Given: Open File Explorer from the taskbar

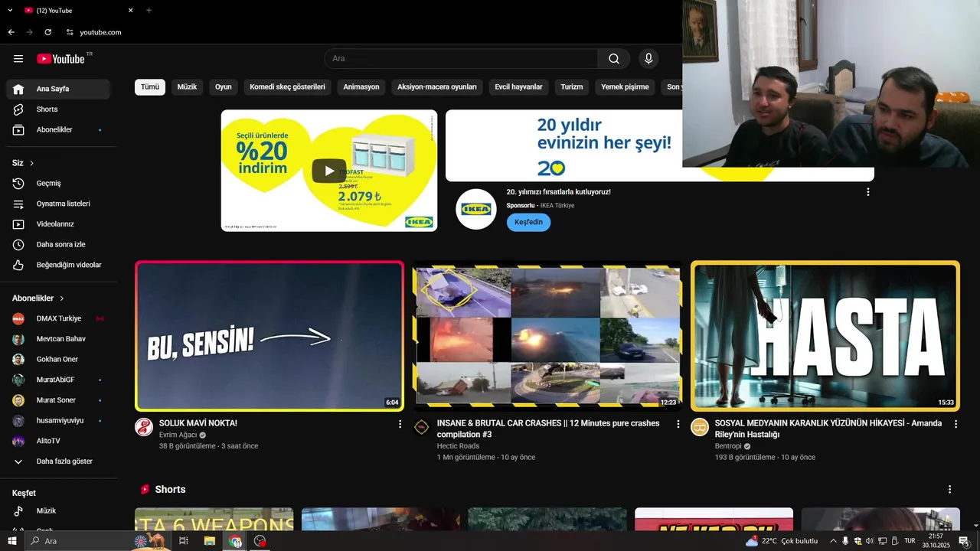Looking at the screenshot, I should 209,541.
